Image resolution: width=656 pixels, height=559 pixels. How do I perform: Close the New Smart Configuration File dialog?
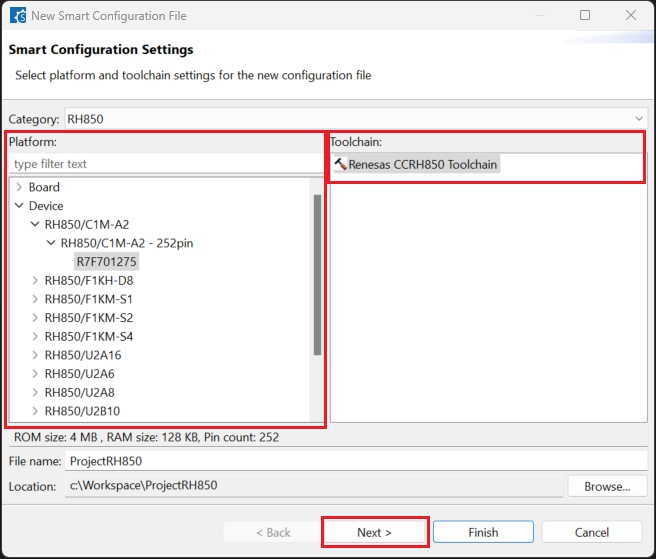(631, 15)
